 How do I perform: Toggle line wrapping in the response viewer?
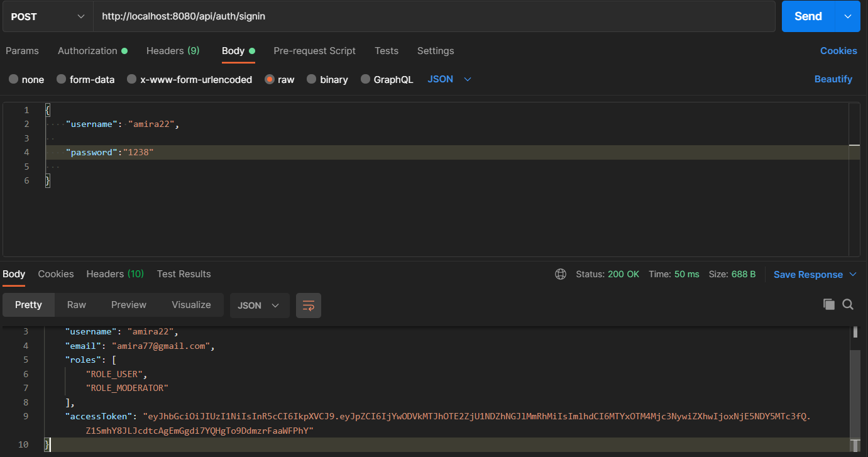click(x=308, y=304)
